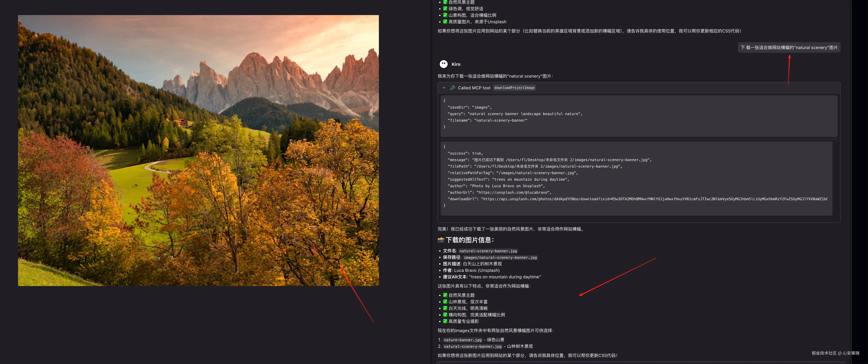Click the mountain landscape image preview

198,150
